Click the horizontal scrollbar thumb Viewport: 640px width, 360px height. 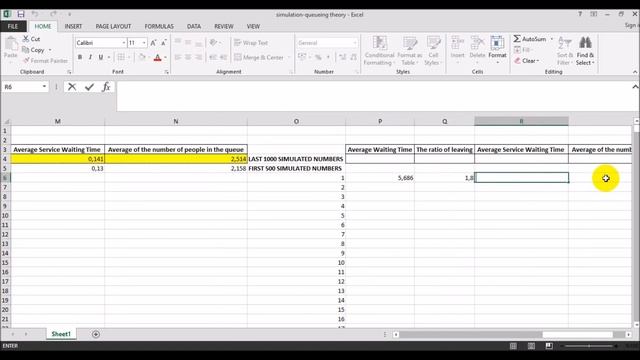point(577,334)
